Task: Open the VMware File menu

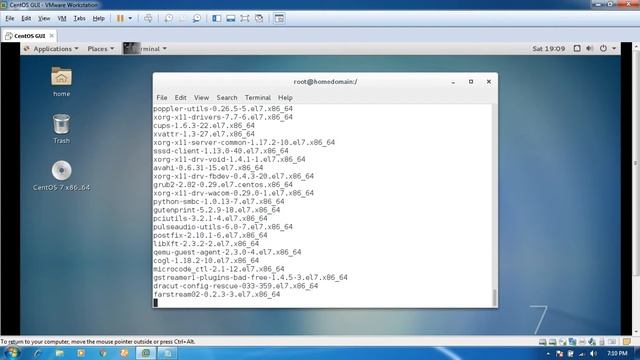Action: pyautogui.click(x=10, y=18)
